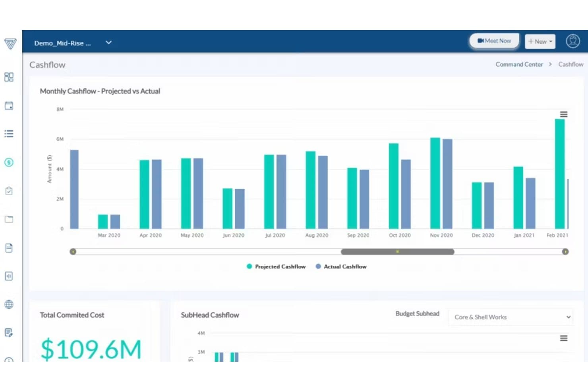The image size is (588, 392).
Task: Open the dashboard grid icon in sidebar
Action: click(x=9, y=77)
